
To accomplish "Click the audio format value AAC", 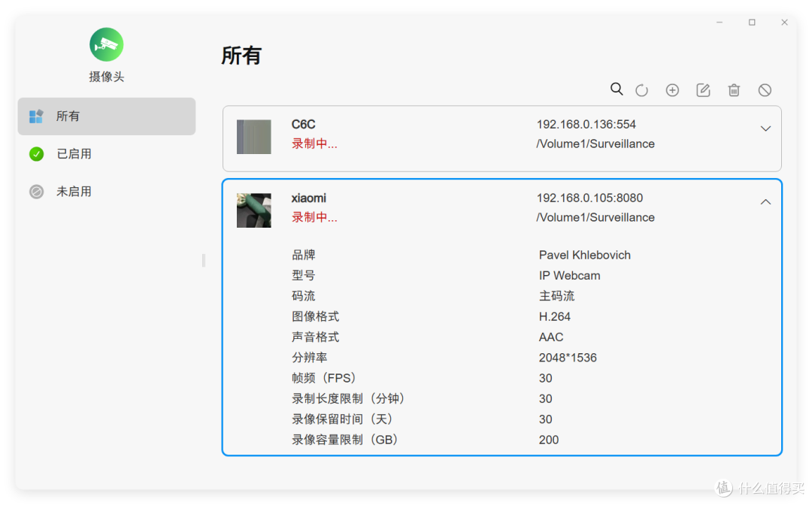I will click(551, 337).
